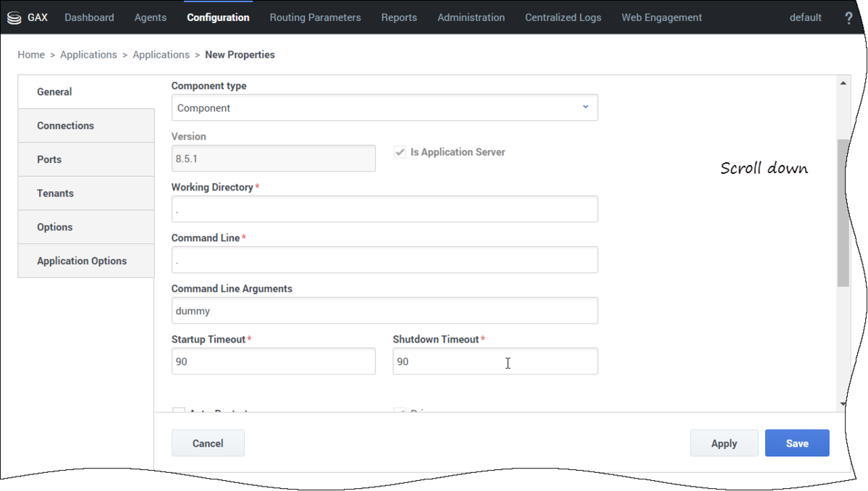Toggle the Is Application Server checkbox
Screen dimensions: 868x491
click(400, 151)
